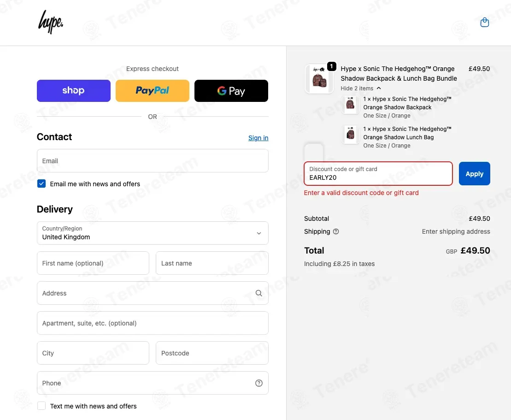This screenshot has height=420, width=511.
Task: Click the Sign in link
Action: pyautogui.click(x=258, y=138)
